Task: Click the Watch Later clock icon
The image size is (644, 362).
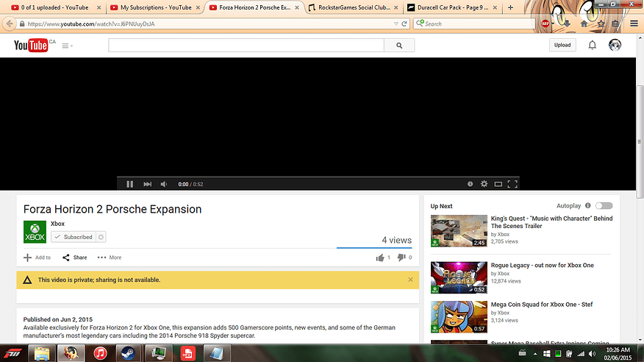Action: [x=471, y=184]
